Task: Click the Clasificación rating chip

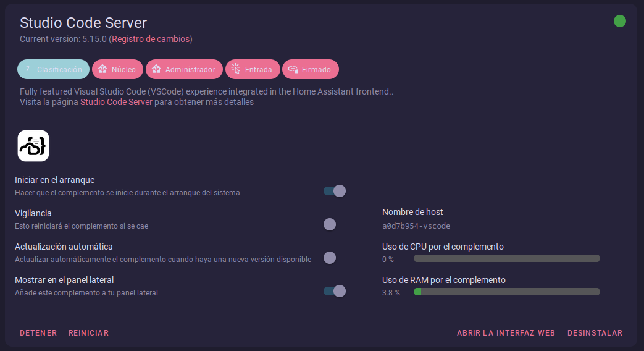Action: (x=53, y=70)
